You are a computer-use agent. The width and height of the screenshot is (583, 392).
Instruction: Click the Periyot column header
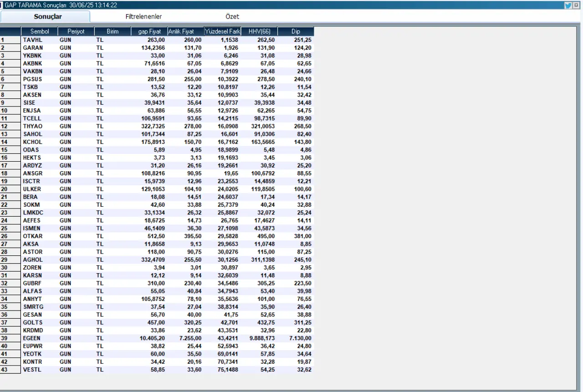[x=76, y=31]
